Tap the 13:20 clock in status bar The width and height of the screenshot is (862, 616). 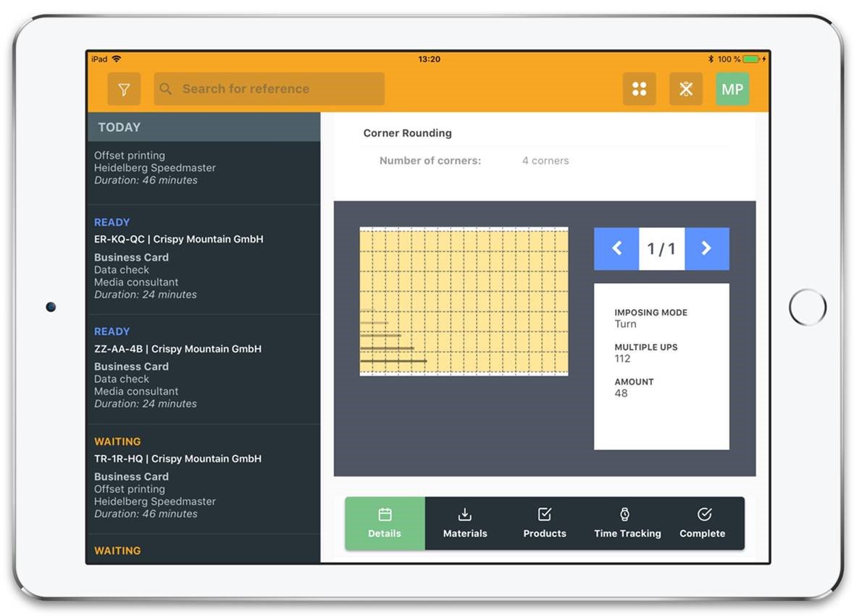430,59
